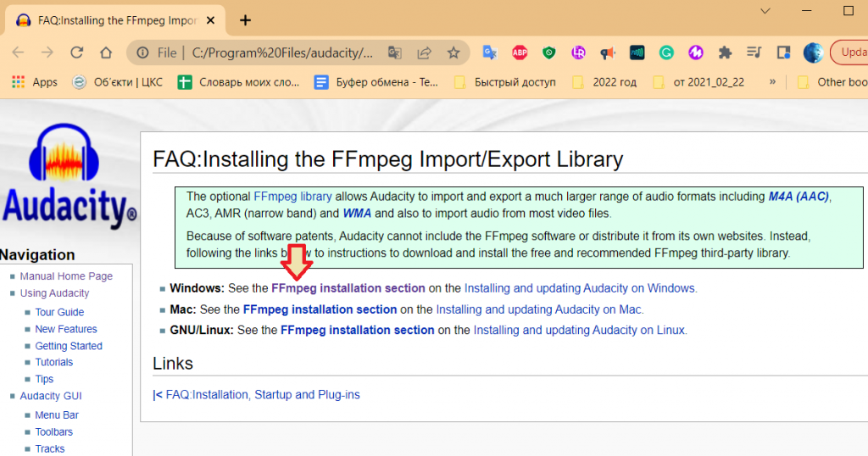Open the Grammarly extension
The height and width of the screenshot is (456, 868).
coord(666,53)
